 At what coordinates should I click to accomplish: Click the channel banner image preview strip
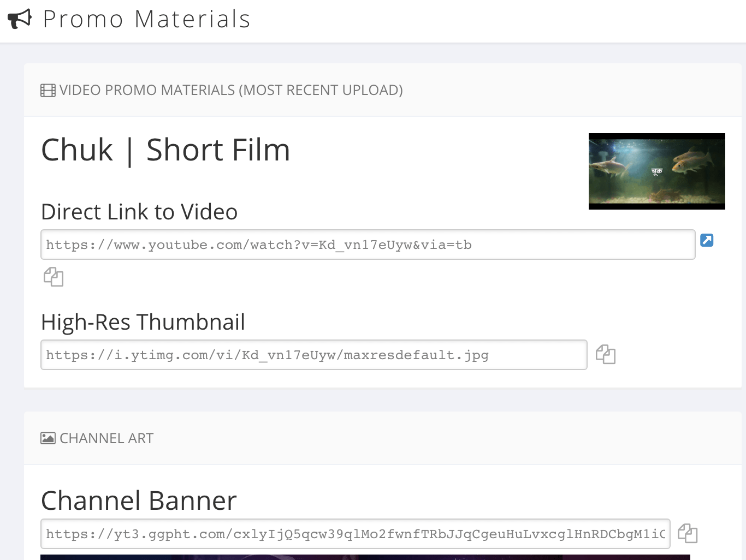(365, 557)
